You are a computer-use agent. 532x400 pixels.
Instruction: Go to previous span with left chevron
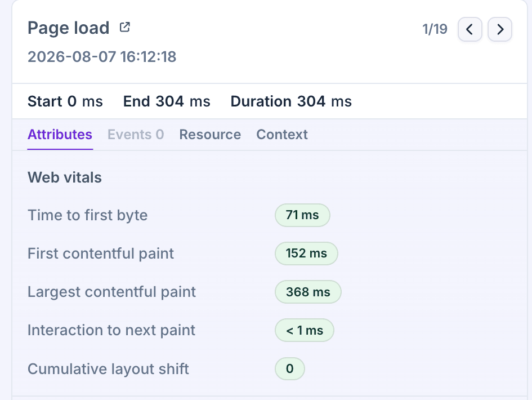[470, 29]
